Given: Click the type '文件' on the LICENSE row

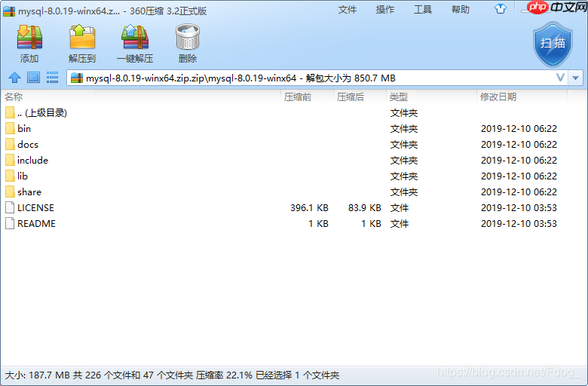Looking at the screenshot, I should tap(400, 208).
